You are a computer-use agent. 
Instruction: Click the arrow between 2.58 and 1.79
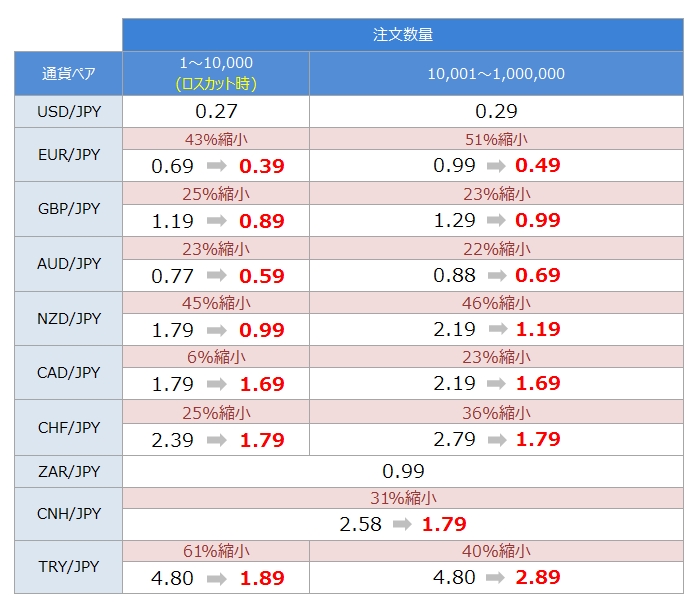(402, 524)
